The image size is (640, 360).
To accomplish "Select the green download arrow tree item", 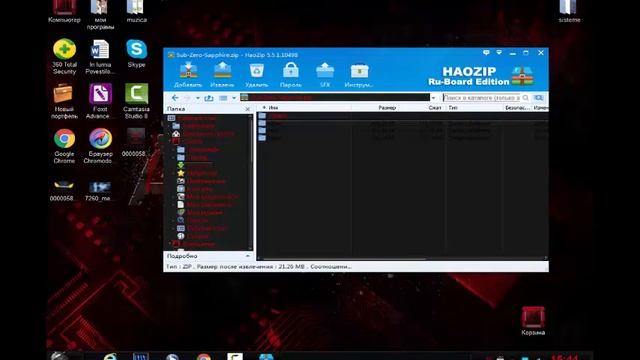I will click(x=181, y=165).
